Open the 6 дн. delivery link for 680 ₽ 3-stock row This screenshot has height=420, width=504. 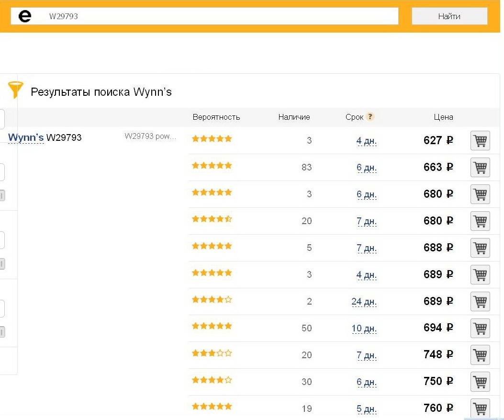pos(366,194)
